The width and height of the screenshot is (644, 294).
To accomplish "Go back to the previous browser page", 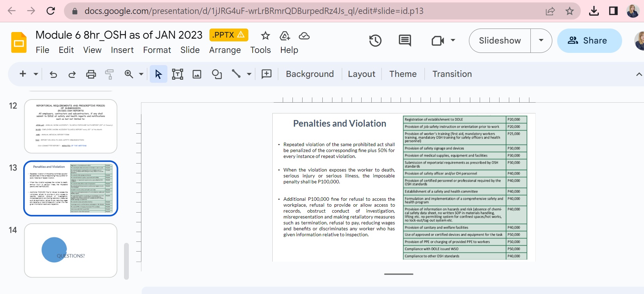I will coord(12,11).
